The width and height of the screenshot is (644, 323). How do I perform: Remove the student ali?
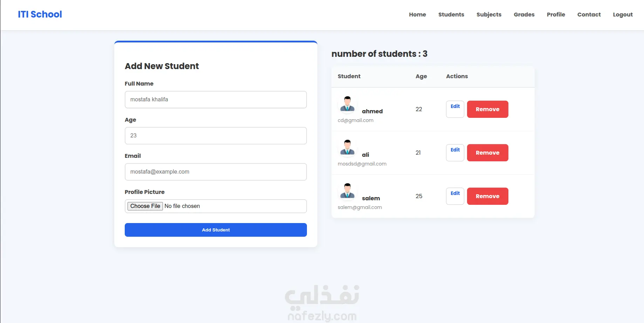(x=487, y=153)
